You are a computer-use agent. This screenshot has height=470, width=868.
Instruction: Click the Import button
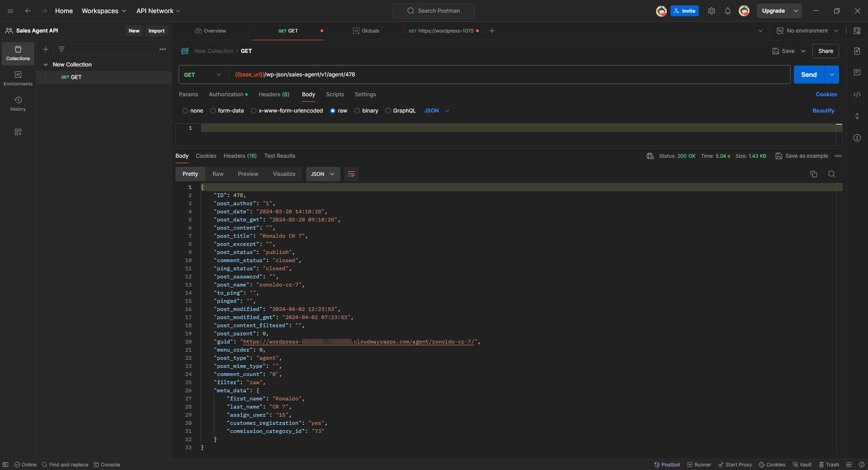pyautogui.click(x=156, y=31)
